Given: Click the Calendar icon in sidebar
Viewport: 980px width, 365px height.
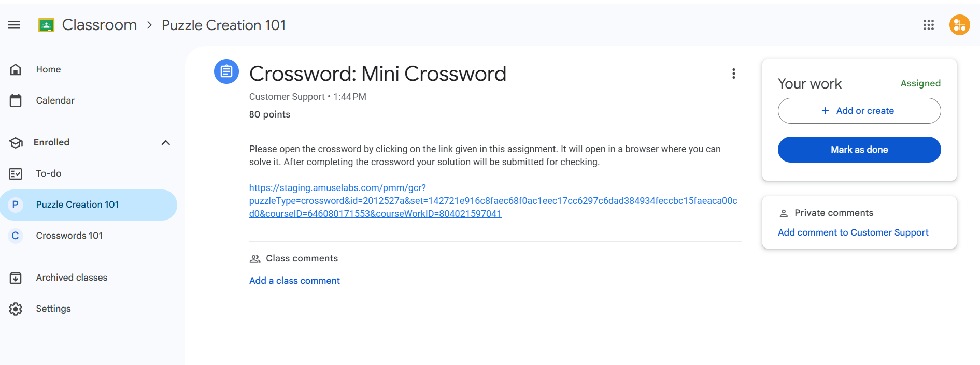Looking at the screenshot, I should pyautogui.click(x=16, y=100).
